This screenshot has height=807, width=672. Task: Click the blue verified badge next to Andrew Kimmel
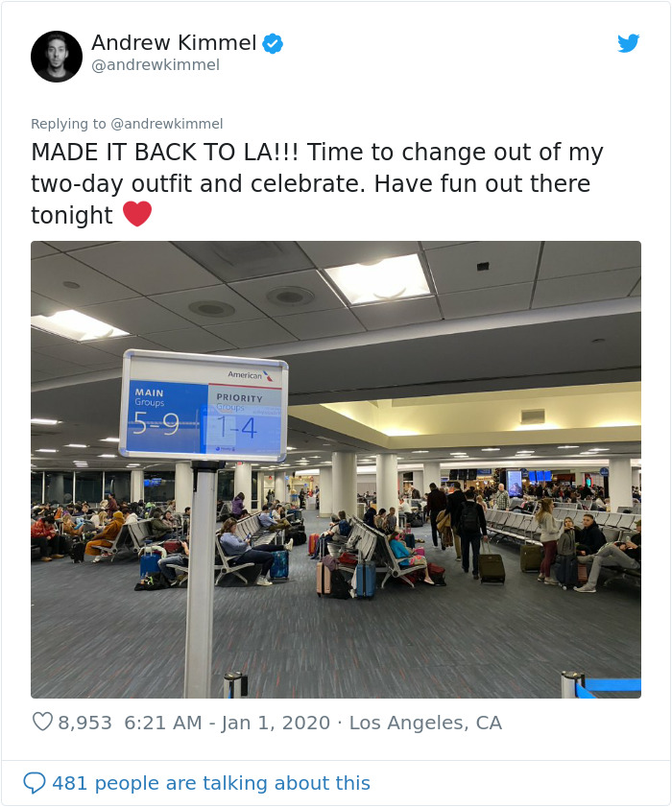pos(273,42)
